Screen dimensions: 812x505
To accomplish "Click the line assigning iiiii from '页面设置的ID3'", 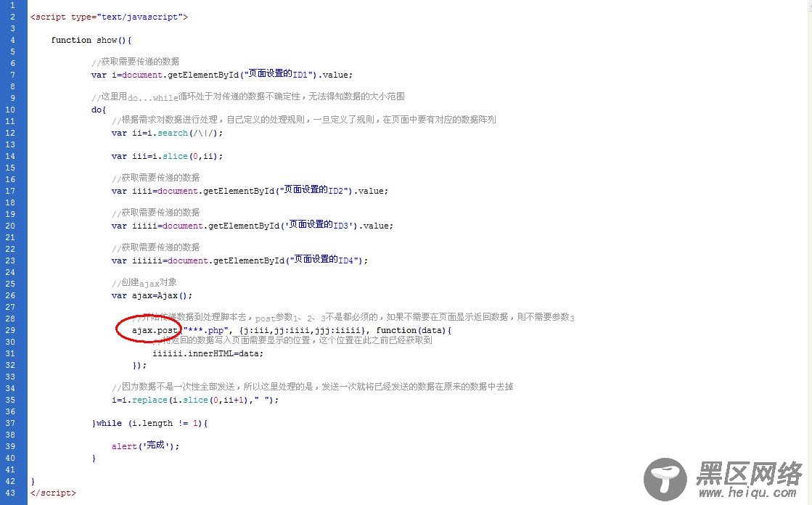I will coord(253,225).
